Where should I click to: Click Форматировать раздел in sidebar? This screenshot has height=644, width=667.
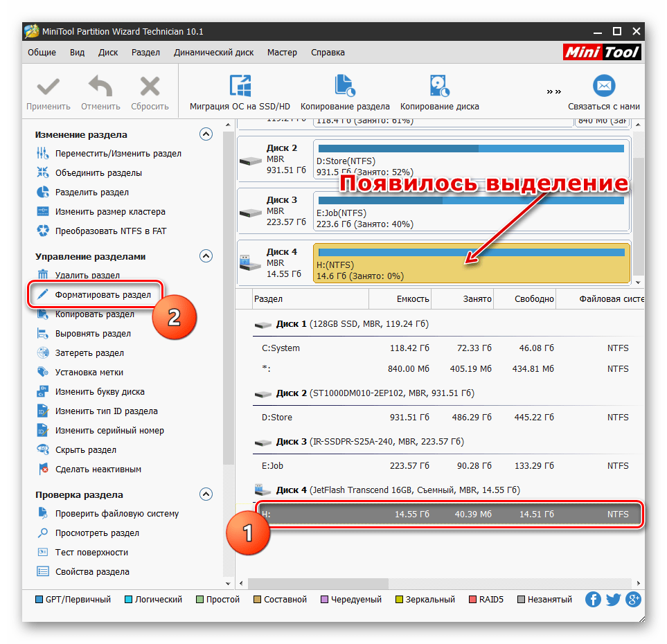pos(103,294)
